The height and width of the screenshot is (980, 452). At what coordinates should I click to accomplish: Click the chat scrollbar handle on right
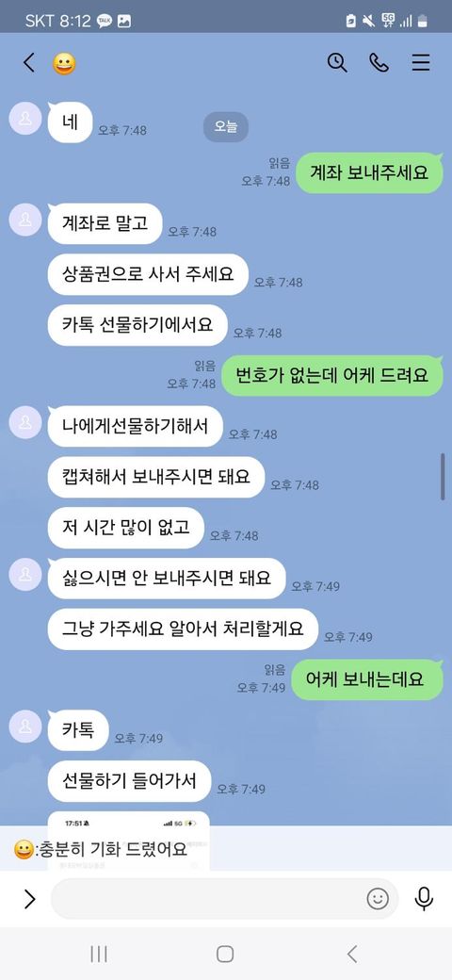[444, 476]
